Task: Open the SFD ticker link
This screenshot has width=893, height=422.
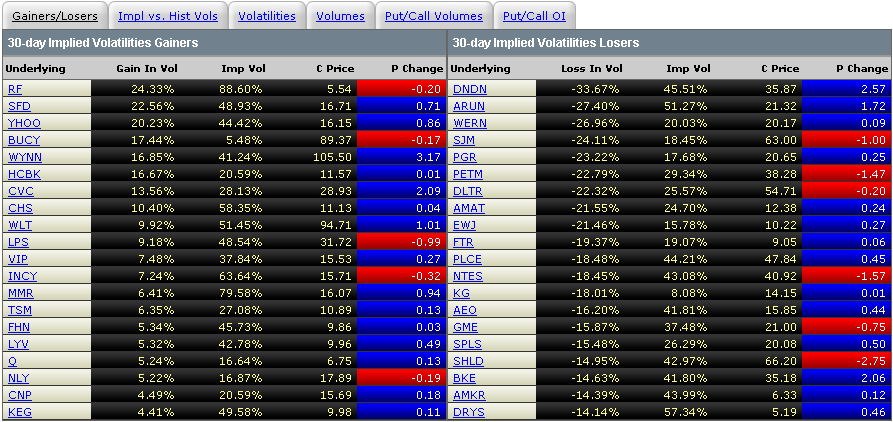Action: pyautogui.click(x=19, y=106)
